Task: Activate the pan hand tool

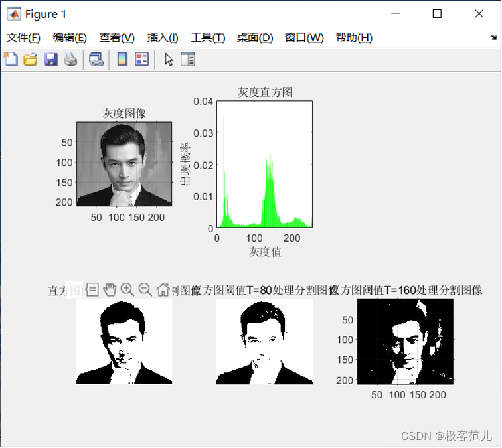Action: tap(110, 289)
